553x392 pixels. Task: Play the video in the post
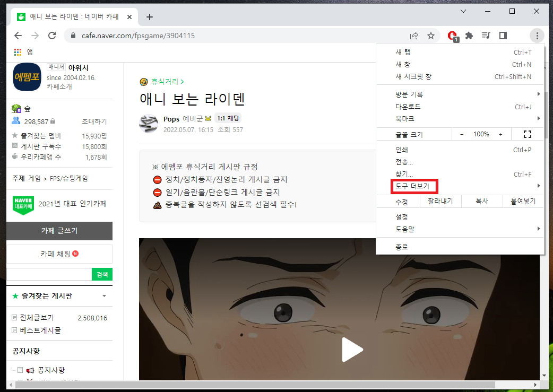[x=352, y=350]
